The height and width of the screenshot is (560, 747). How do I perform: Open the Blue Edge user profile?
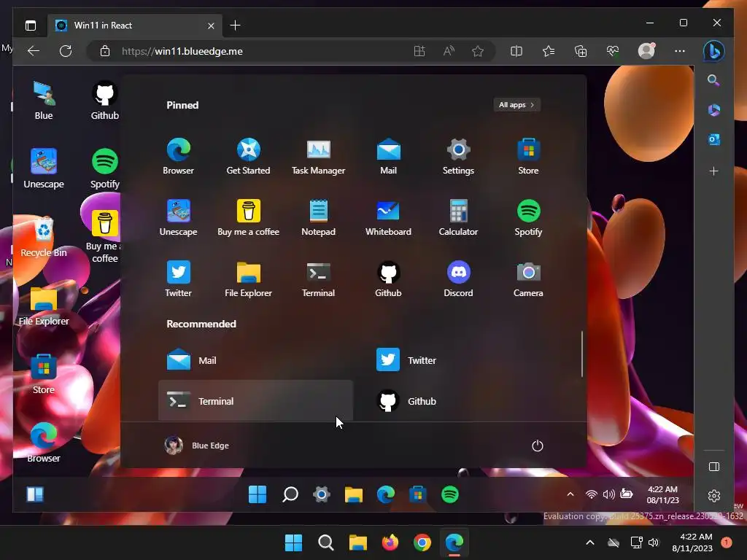click(x=197, y=446)
